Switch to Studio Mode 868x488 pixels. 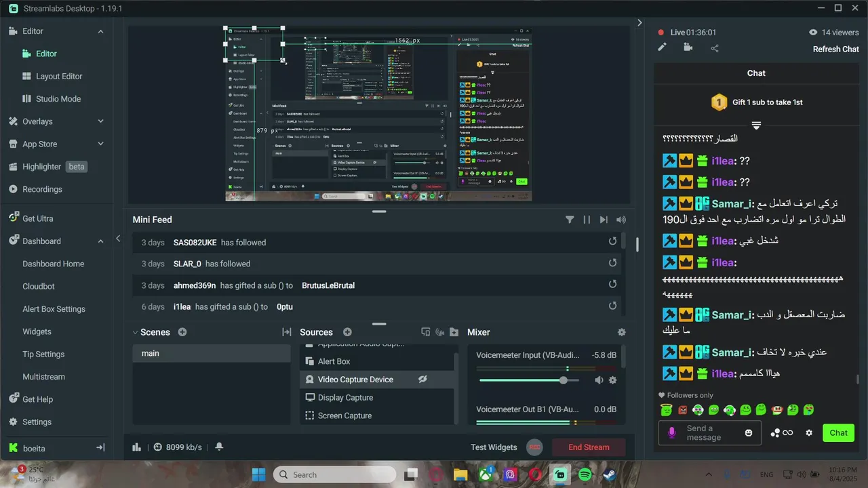point(58,99)
